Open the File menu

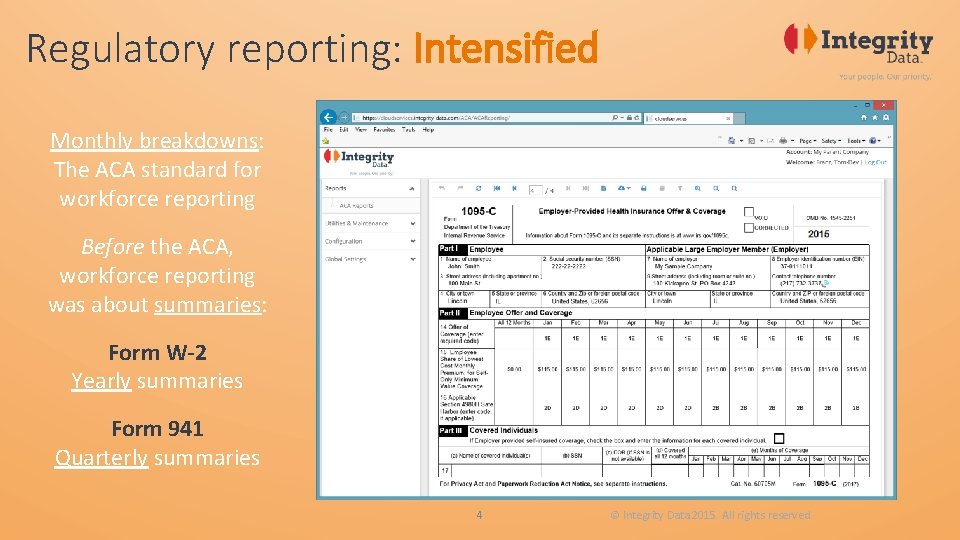tap(328, 130)
